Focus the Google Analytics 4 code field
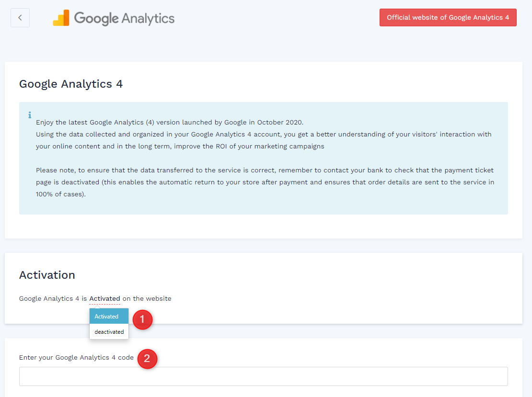Screen dimensions: 532x397 [263, 376]
